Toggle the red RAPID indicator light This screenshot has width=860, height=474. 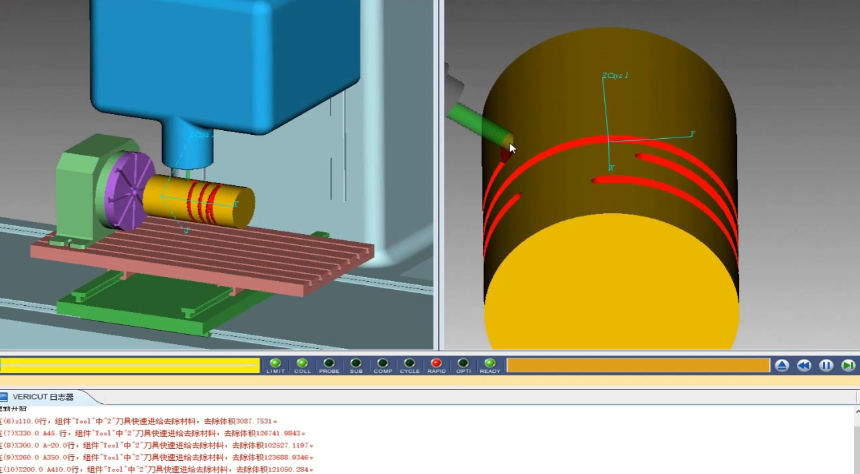point(436,364)
